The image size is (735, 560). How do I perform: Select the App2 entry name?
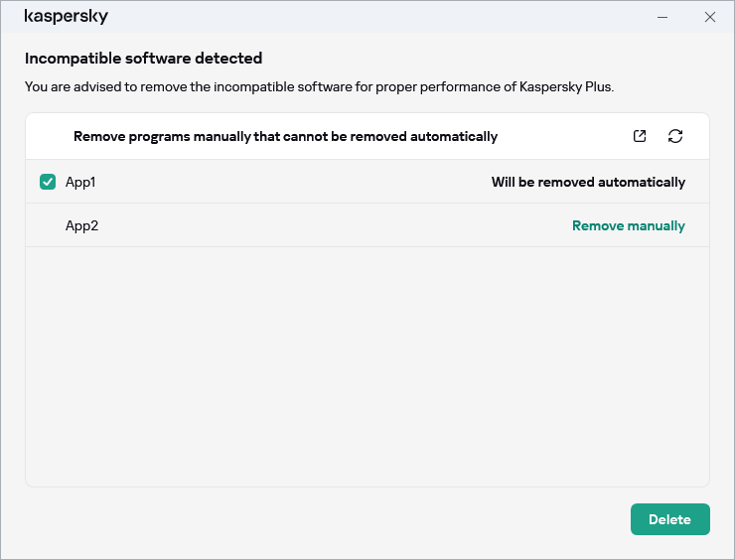click(x=81, y=225)
